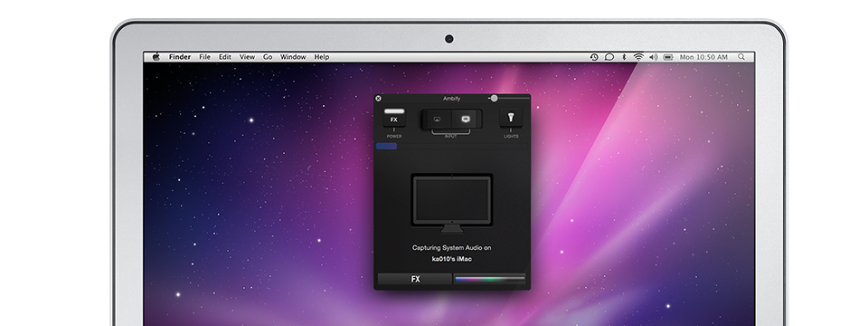Open the Window menu
This screenshot has height=326, width=868.
pos(293,56)
